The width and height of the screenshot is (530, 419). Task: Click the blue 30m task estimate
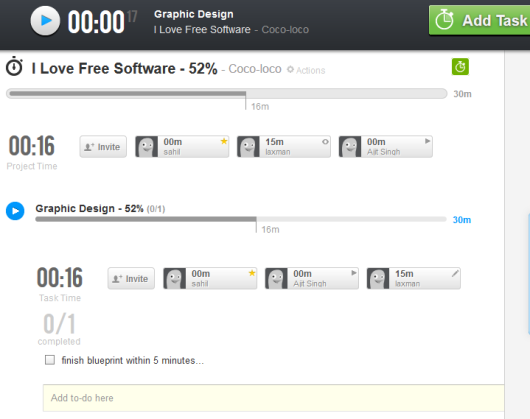pos(462,220)
